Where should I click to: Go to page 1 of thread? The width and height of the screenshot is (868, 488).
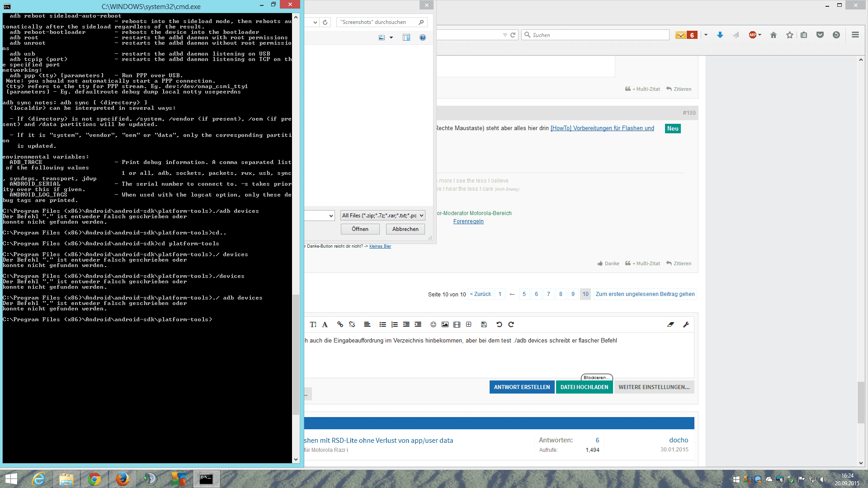click(x=500, y=294)
